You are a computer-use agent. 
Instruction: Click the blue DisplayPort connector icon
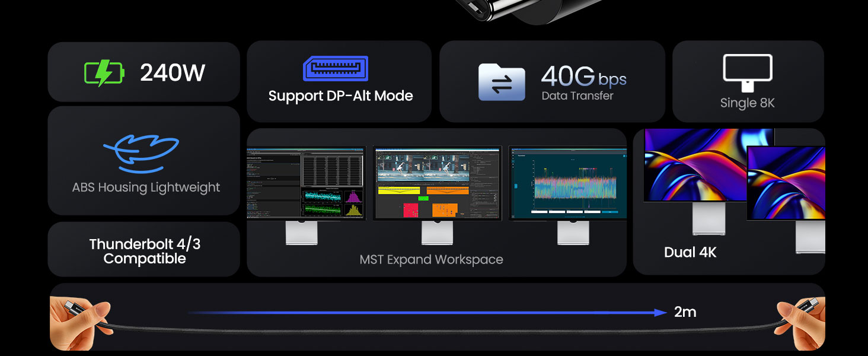point(336,69)
